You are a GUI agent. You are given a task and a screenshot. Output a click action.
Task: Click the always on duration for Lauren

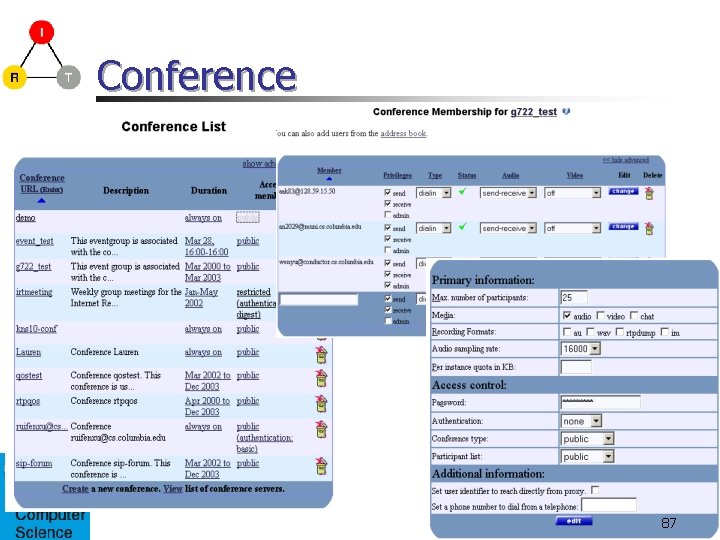coord(203,352)
